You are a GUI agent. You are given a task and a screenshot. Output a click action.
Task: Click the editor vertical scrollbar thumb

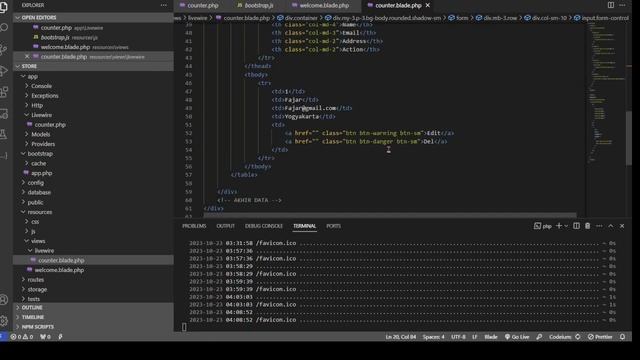pyautogui.click(x=629, y=138)
